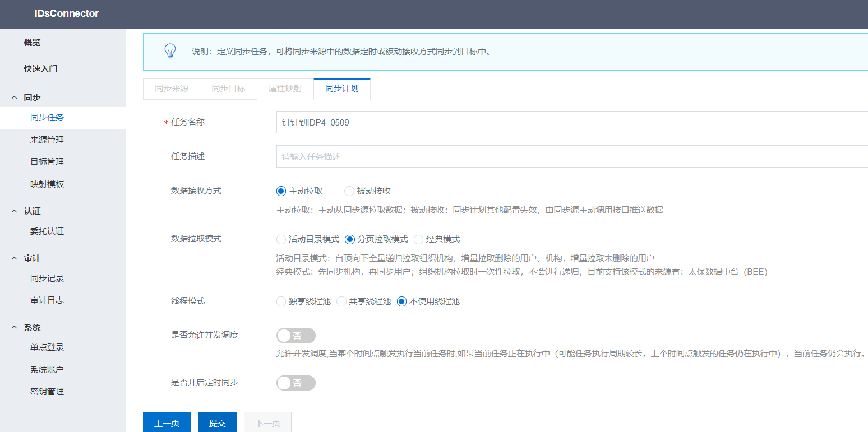Click the IDsConnector logo title
Viewport: 868px width, 432px height.
click(67, 13)
